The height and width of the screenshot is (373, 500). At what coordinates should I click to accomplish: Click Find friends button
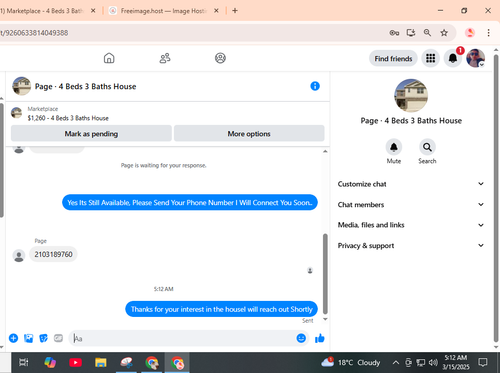[393, 59]
